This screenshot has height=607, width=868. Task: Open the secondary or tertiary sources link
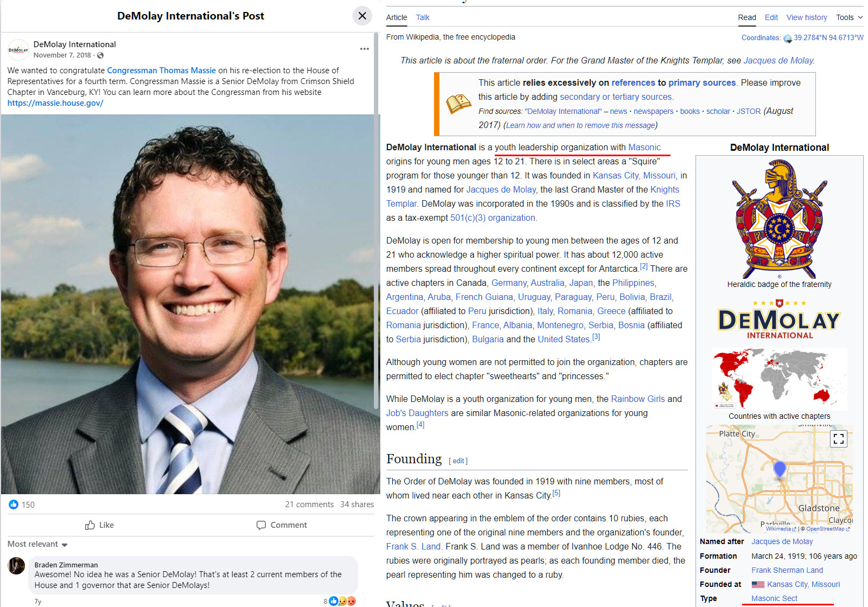(x=616, y=97)
